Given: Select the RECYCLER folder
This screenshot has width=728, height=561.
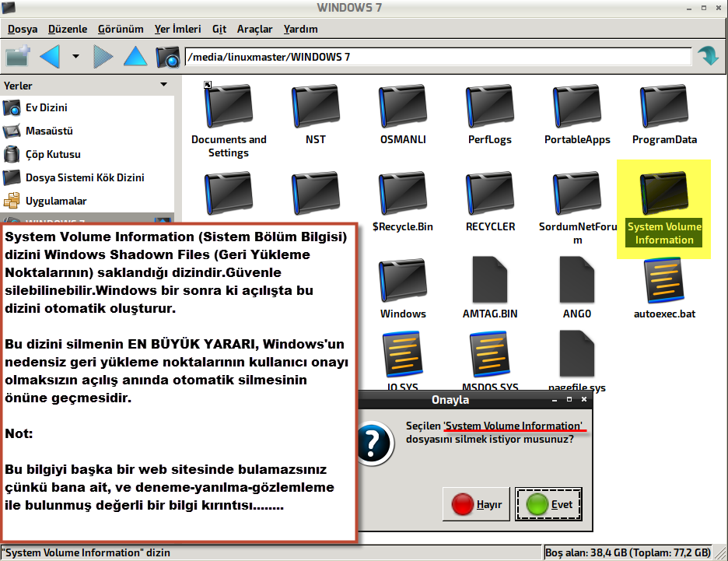Looking at the screenshot, I should point(490,201).
